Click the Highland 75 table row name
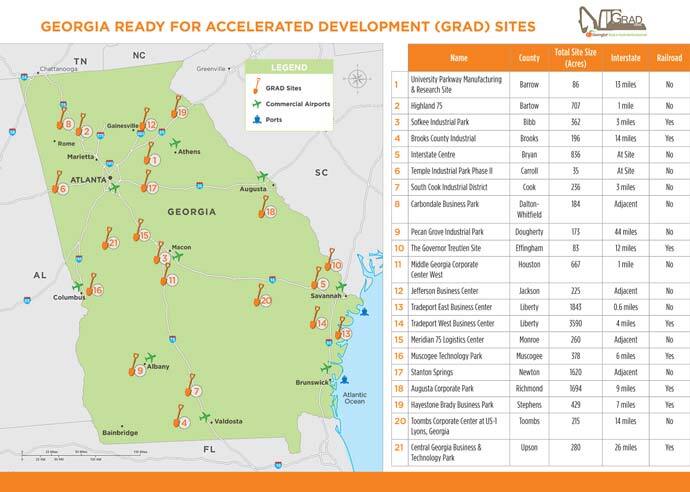 tap(426, 106)
